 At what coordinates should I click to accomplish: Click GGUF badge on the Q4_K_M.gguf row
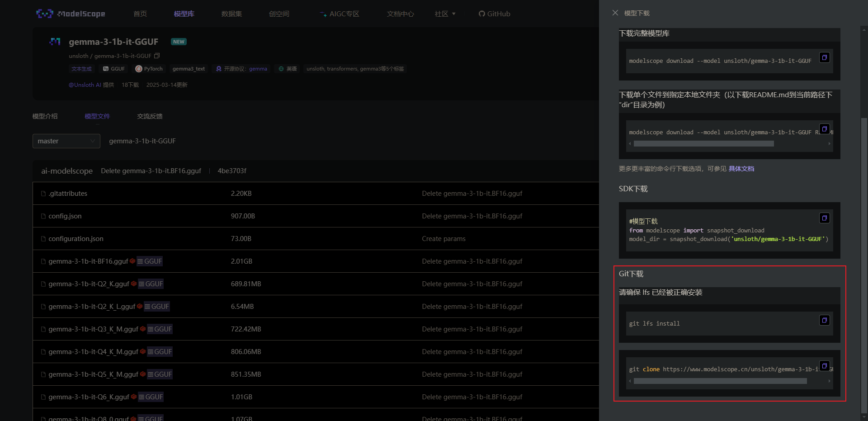click(x=160, y=352)
